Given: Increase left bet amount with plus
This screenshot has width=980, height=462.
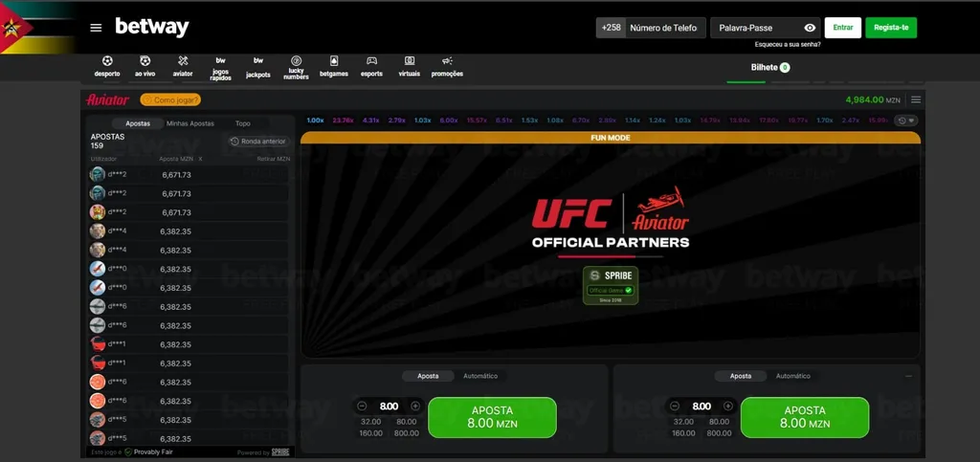Looking at the screenshot, I should coord(415,407).
